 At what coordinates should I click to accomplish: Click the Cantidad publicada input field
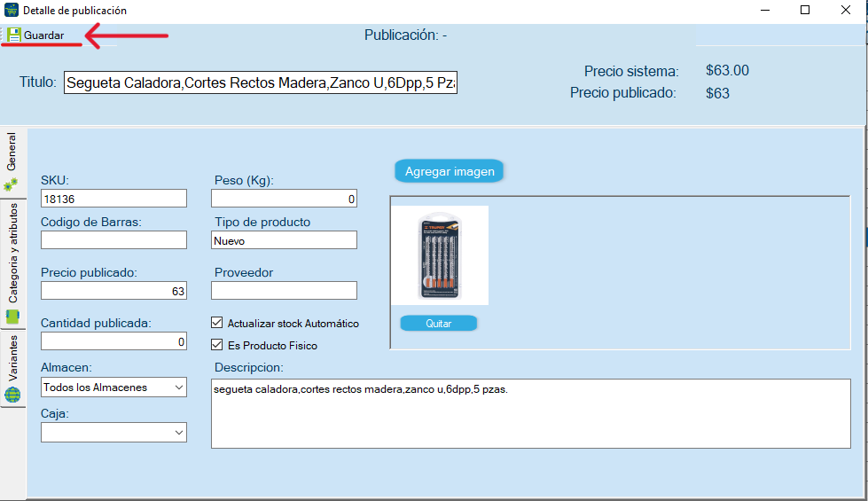tap(113, 341)
